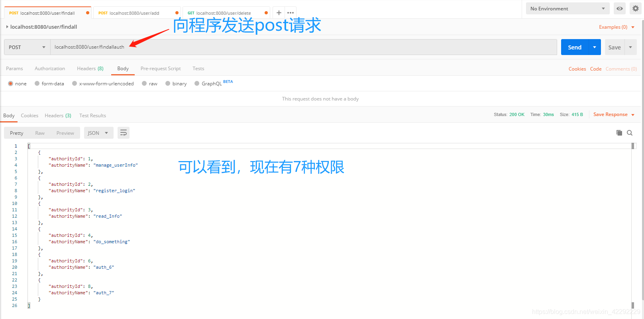The height and width of the screenshot is (319, 644).
Task: Click the response viewer vertical scrollbar
Action: click(633, 225)
